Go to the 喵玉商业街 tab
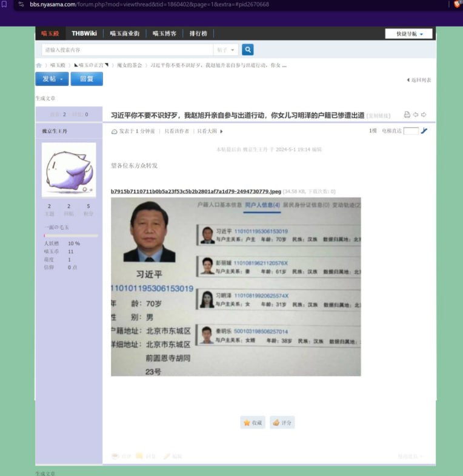Image resolution: width=463 pixels, height=476 pixels. [x=125, y=33]
